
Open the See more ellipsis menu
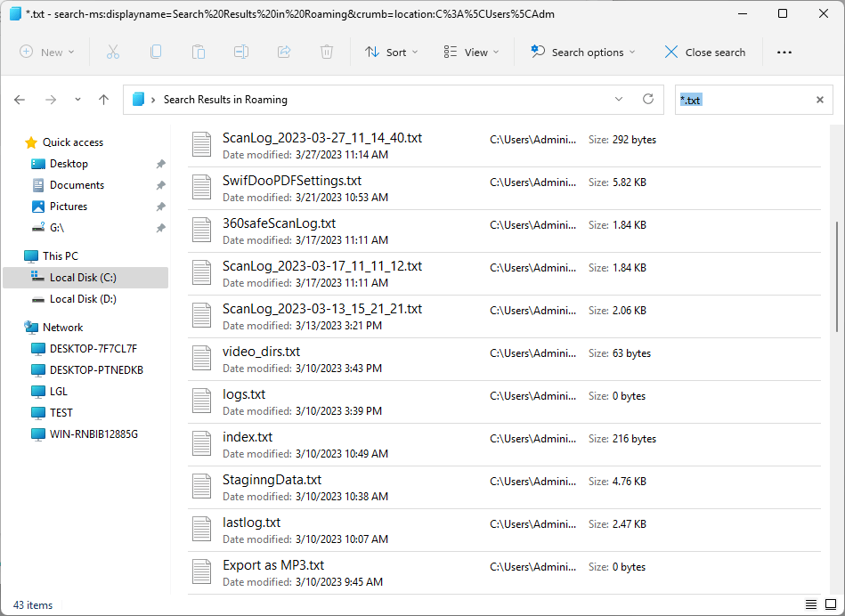784,53
